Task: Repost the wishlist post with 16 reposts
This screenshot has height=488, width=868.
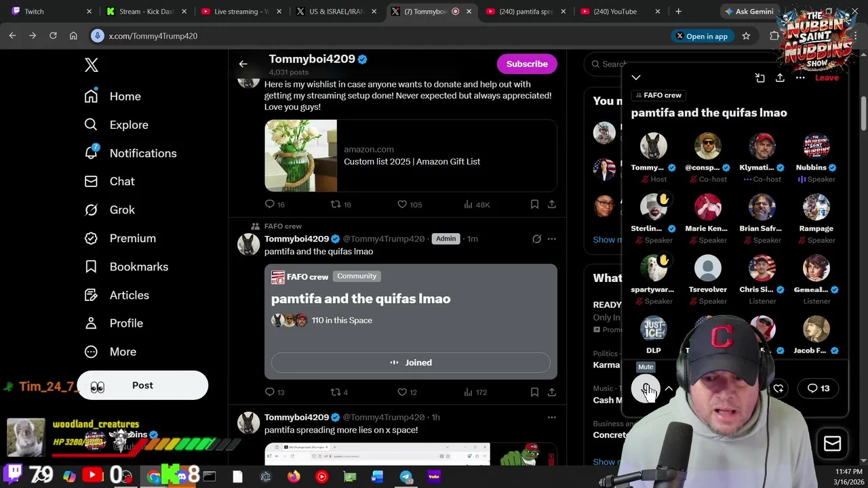Action: pos(340,204)
